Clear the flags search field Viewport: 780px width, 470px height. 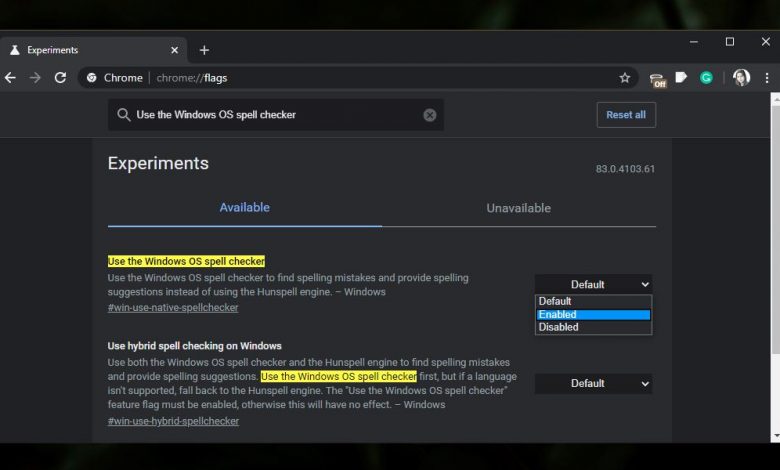coord(430,115)
